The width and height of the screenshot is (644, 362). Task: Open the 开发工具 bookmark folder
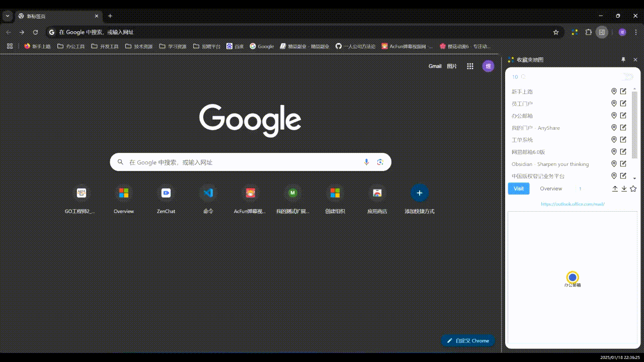(x=105, y=46)
